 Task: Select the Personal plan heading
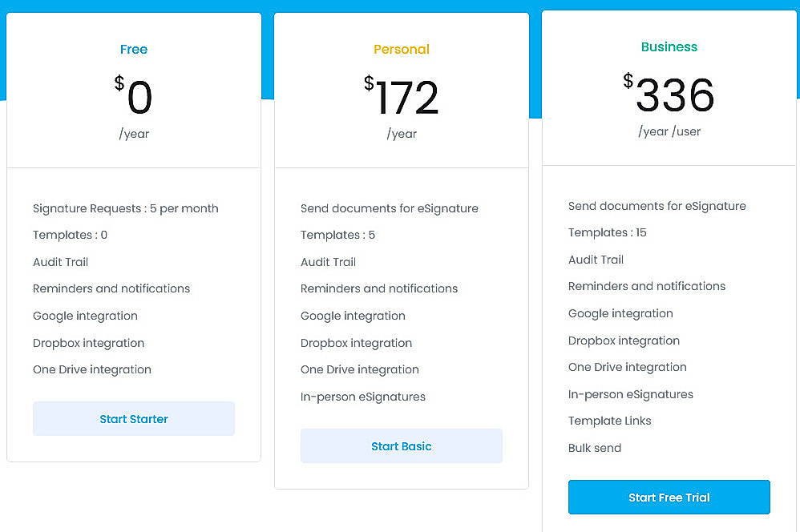tap(401, 49)
